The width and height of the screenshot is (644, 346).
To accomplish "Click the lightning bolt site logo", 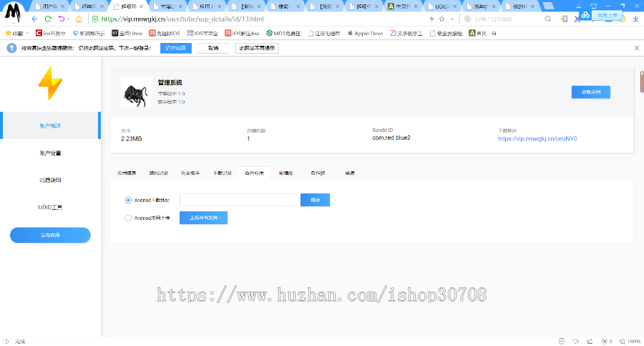I will [x=51, y=83].
